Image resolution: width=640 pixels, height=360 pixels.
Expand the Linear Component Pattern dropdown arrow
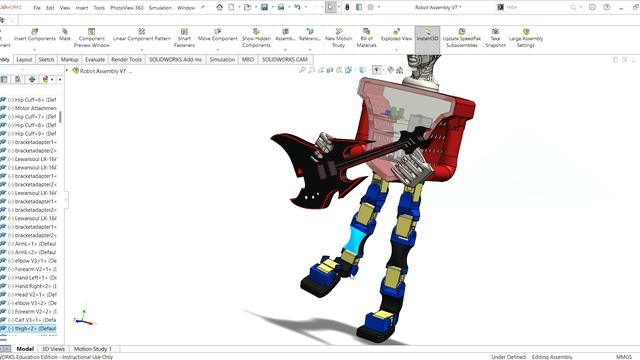pos(142,50)
